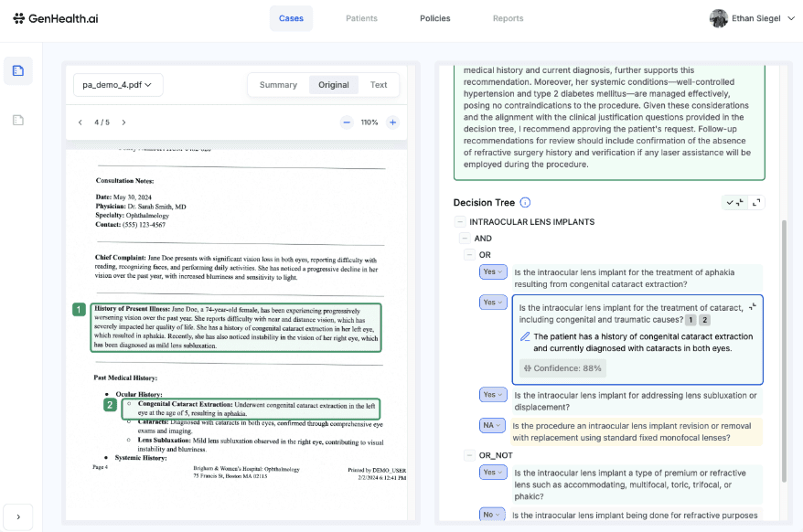Open the NA dropdown for the revision or removal question
This screenshot has height=532, width=803.
492,425
